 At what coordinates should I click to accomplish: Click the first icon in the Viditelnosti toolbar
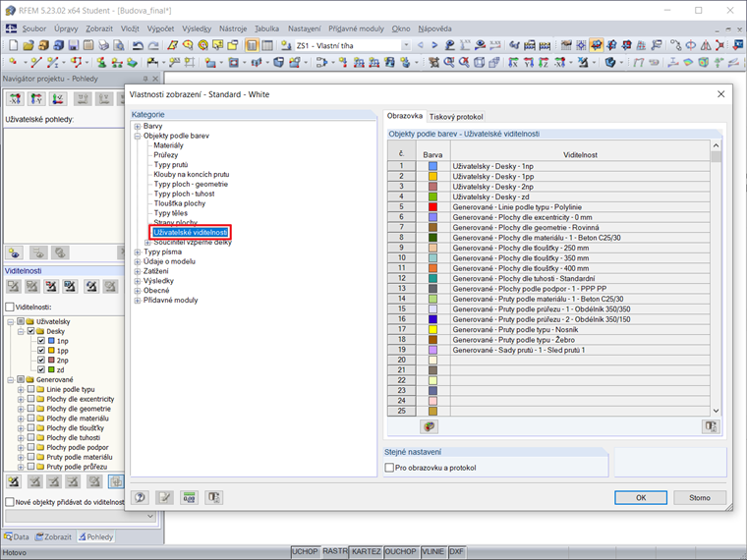tap(14, 287)
